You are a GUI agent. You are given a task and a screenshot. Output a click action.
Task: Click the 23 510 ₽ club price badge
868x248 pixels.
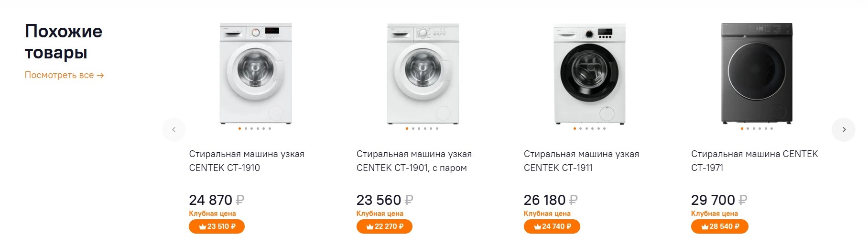(x=217, y=226)
